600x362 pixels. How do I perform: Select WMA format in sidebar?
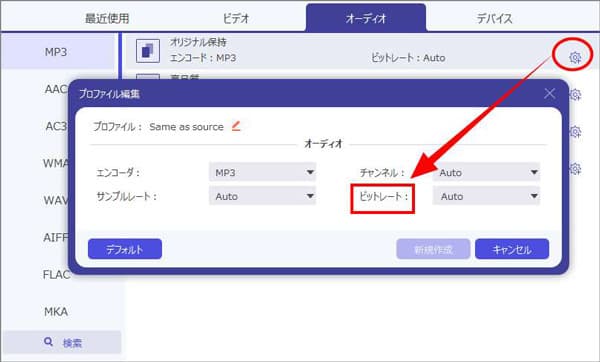[56, 163]
